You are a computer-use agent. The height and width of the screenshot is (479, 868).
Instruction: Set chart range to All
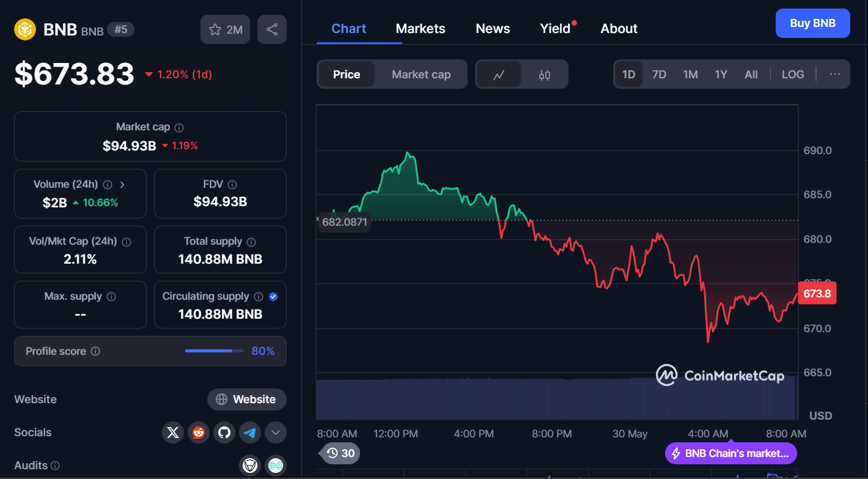point(751,75)
